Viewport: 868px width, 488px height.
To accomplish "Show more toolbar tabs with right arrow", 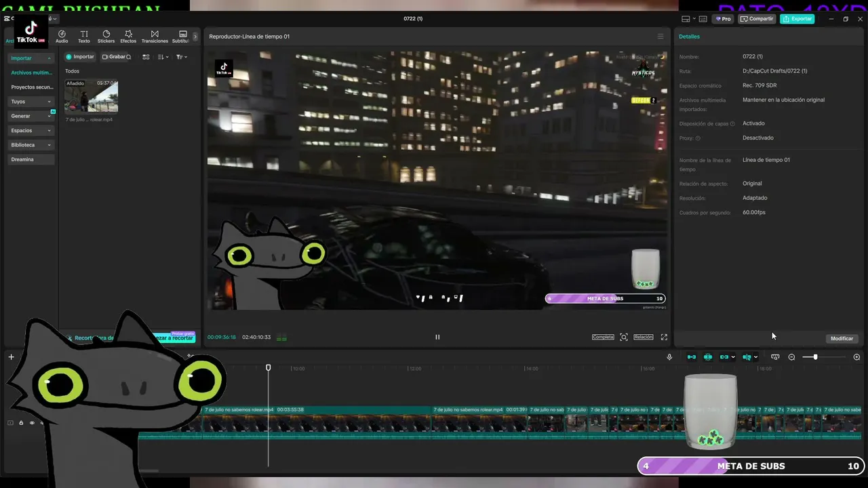I will point(195,37).
